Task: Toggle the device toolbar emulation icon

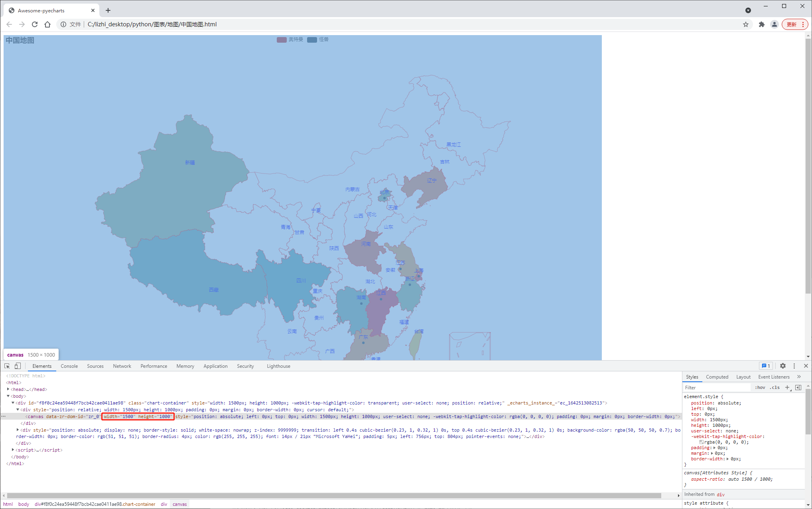Action: [x=17, y=366]
